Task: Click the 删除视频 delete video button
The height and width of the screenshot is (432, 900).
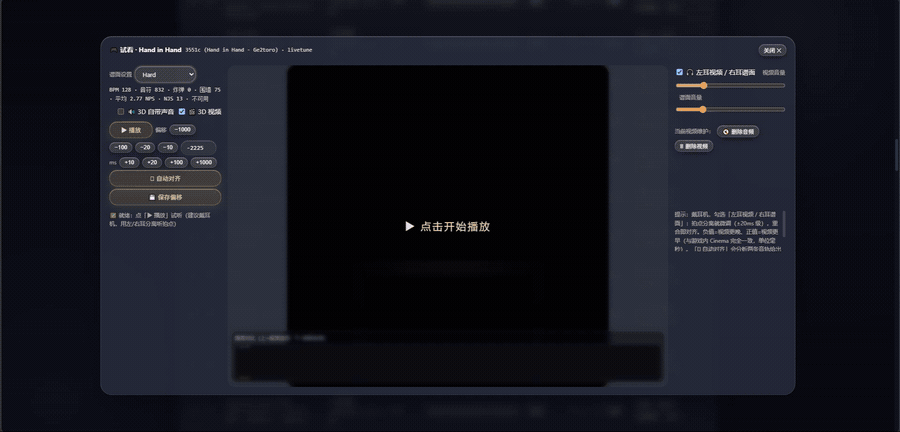Action: tap(694, 146)
